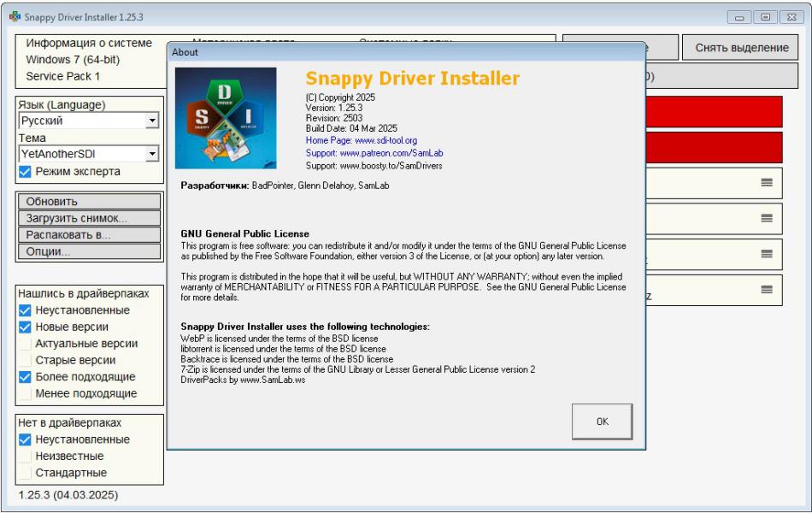Viewport: 812px width, 513px height.
Task: Enable the Старые версии filter checkbox
Action: click(25, 360)
